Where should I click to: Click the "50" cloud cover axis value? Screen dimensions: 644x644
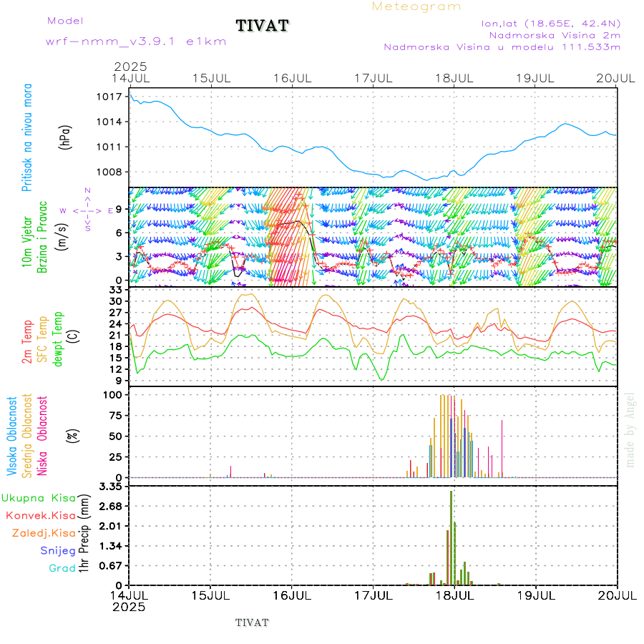point(116,436)
